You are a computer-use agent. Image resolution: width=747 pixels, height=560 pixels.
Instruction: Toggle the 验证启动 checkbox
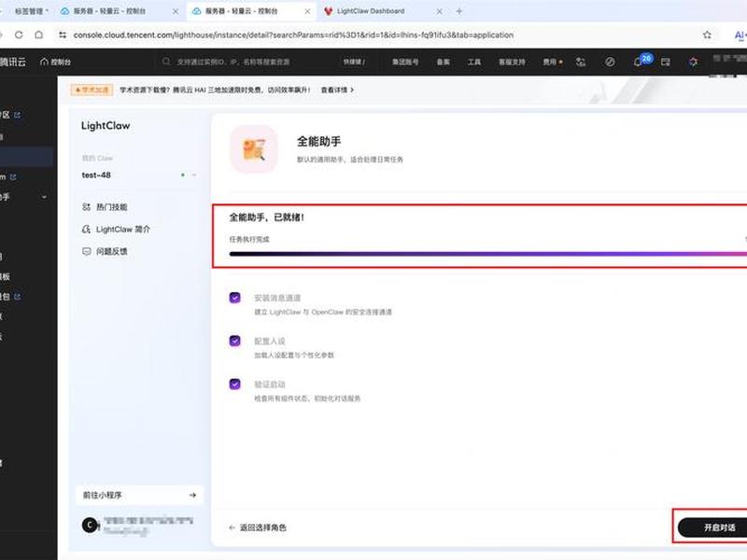pyautogui.click(x=235, y=384)
